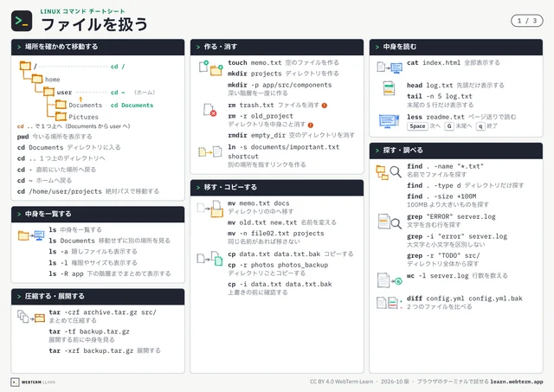
Task: Click the 'ls -R app' command row
Action: pos(110,273)
